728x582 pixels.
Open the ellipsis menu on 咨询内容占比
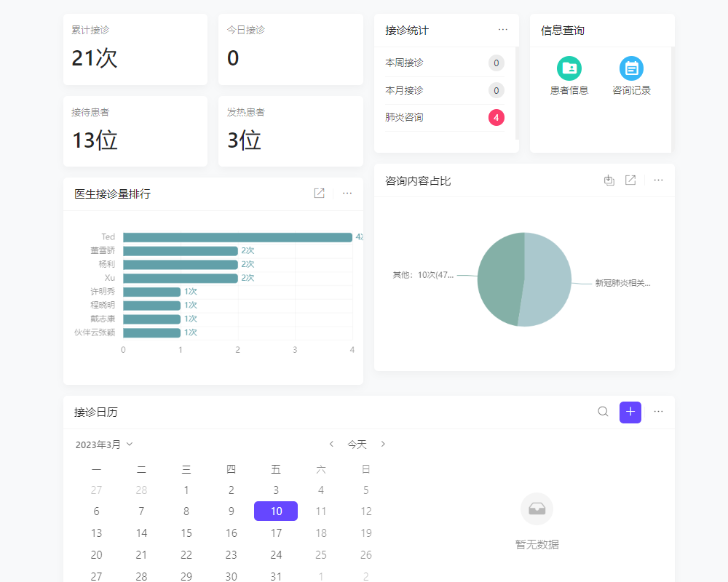[x=658, y=180]
